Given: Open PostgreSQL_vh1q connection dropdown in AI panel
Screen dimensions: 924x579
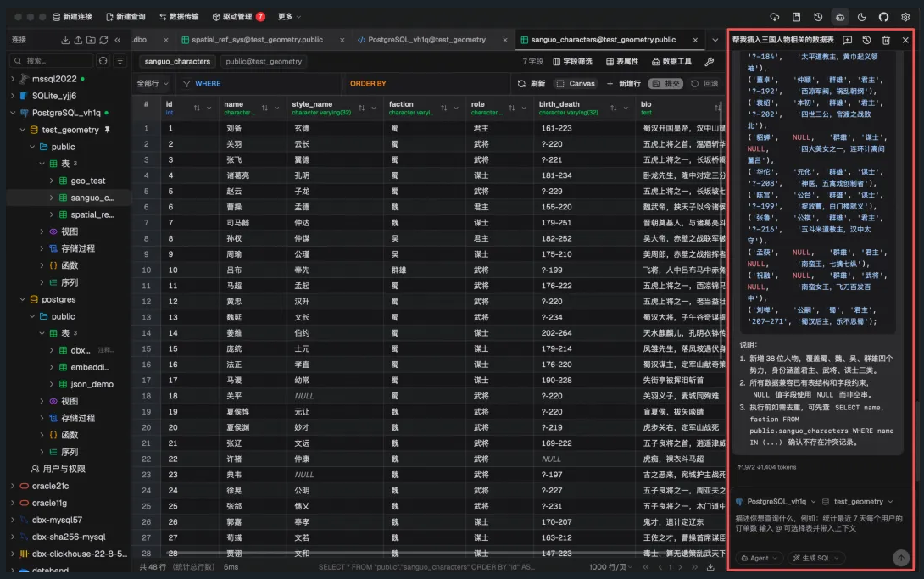Looking at the screenshot, I should tap(776, 502).
